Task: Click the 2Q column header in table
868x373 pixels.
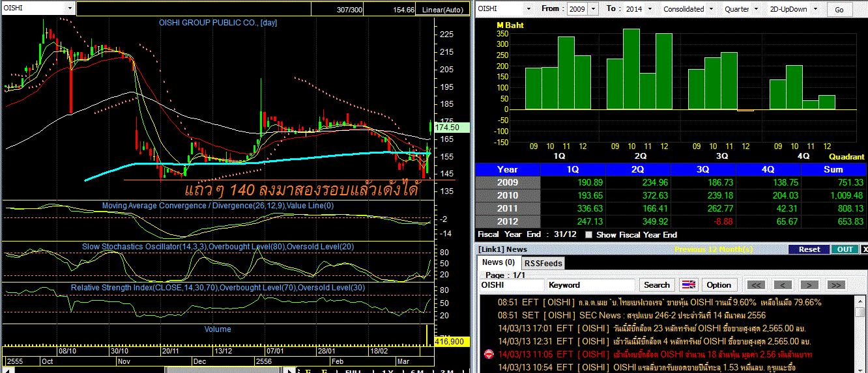Action: point(638,169)
